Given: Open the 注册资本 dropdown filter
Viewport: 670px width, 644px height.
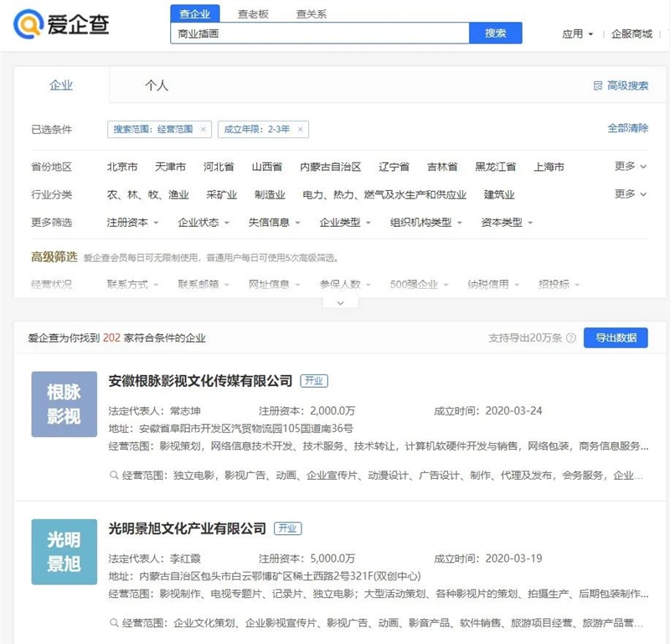Looking at the screenshot, I should (132, 223).
